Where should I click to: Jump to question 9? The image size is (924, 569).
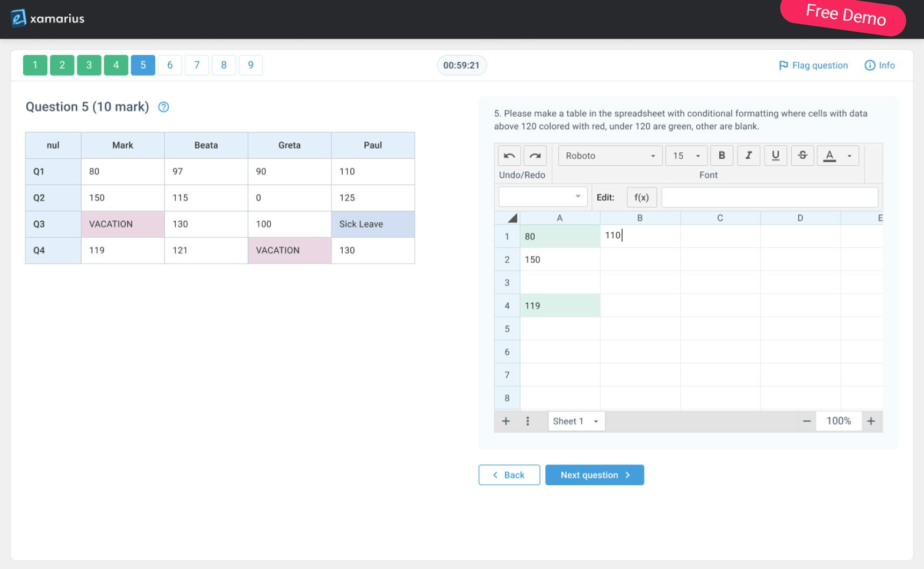[x=250, y=65]
